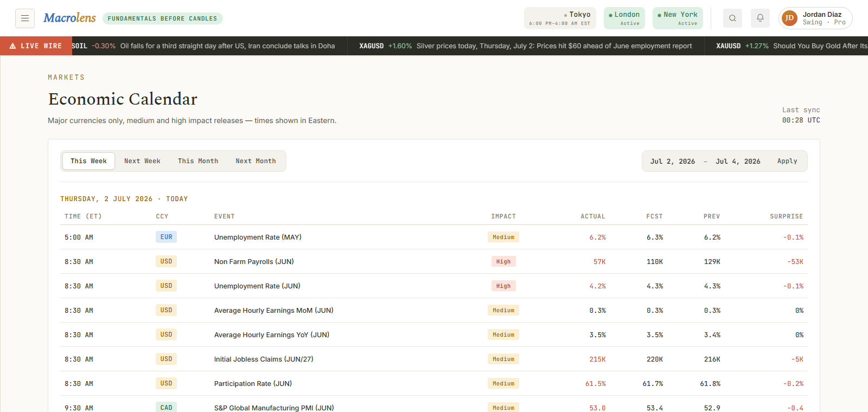This screenshot has width=868, height=412.
Task: Select the New York session chip
Action: pyautogui.click(x=678, y=18)
